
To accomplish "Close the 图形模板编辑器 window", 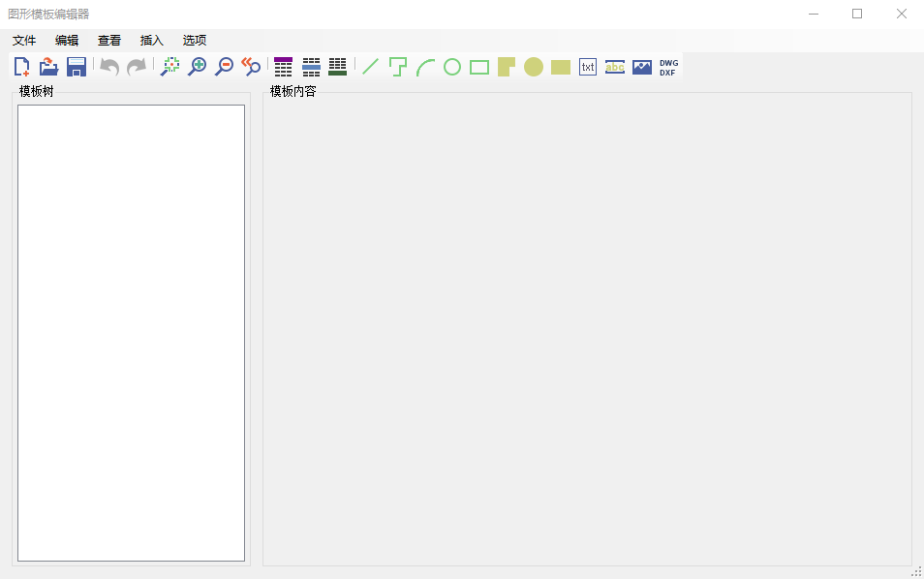I will (901, 14).
